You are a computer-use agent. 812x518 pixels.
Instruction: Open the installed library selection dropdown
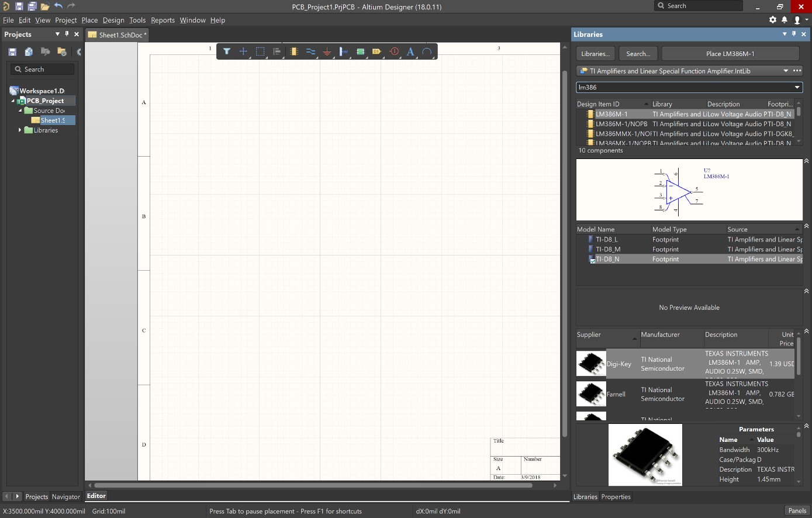(x=786, y=71)
